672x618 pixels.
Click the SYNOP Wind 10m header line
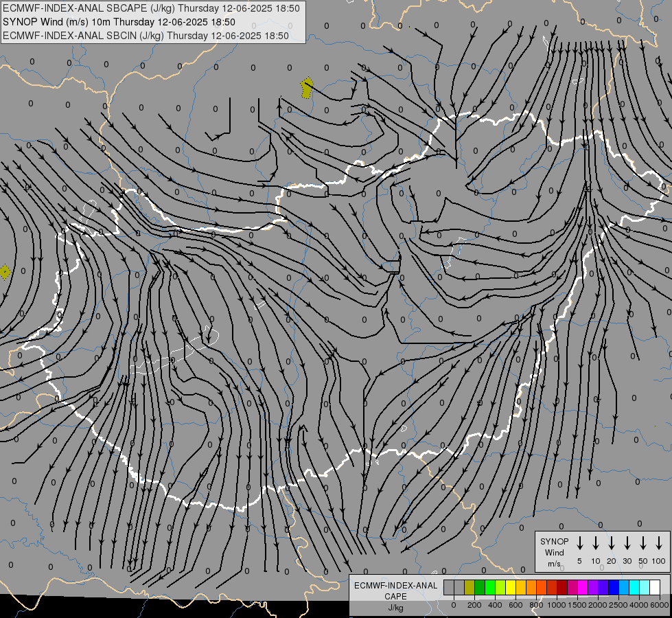[x=119, y=22]
